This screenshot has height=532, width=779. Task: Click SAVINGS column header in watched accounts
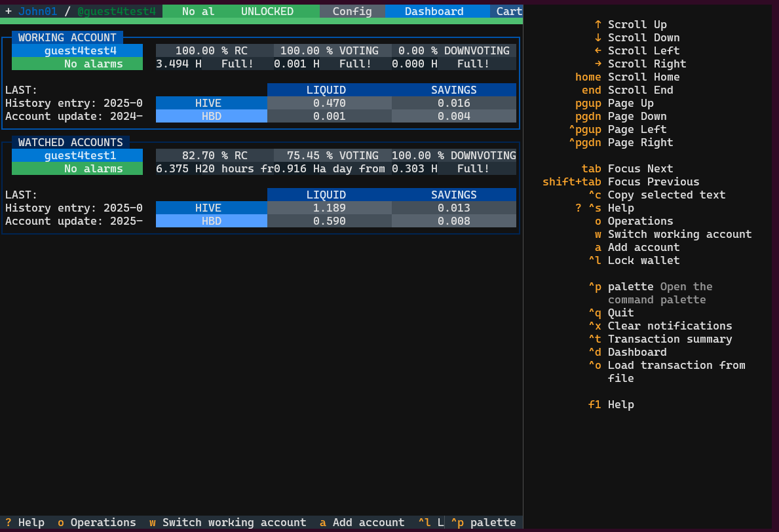(454, 195)
